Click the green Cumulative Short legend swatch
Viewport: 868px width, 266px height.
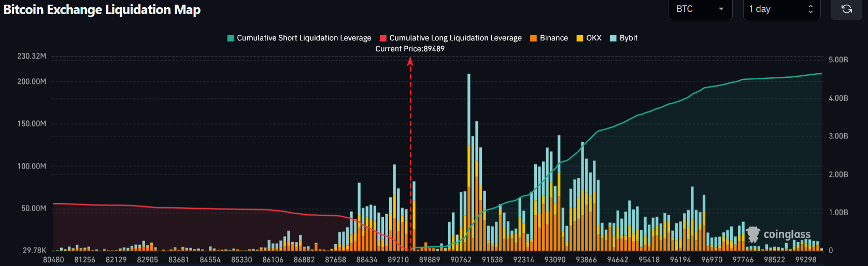pos(231,38)
